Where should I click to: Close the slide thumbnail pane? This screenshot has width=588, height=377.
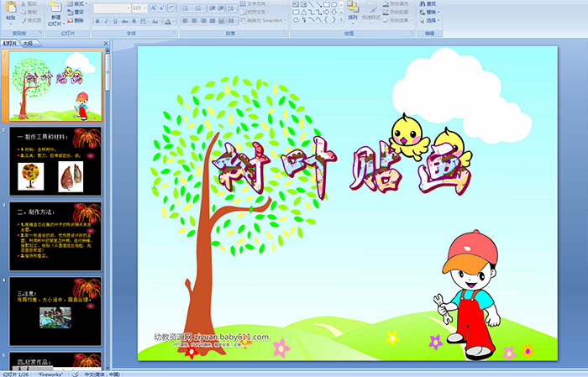click(x=106, y=44)
